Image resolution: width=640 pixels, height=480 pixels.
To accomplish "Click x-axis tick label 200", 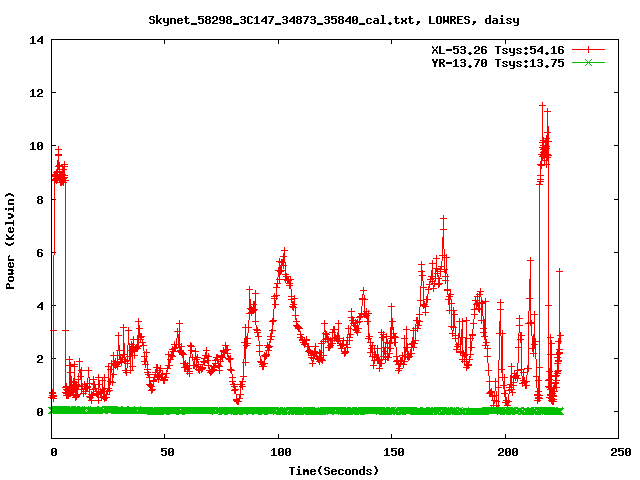I will [x=507, y=452].
